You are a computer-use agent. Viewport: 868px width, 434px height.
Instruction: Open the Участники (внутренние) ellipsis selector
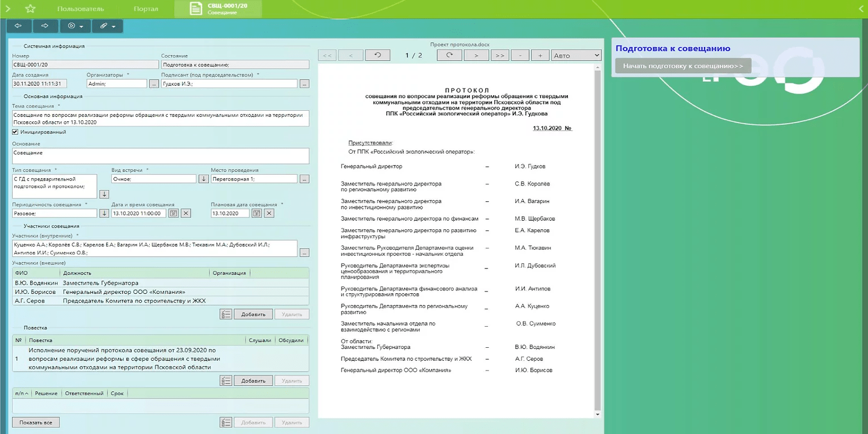(x=304, y=252)
